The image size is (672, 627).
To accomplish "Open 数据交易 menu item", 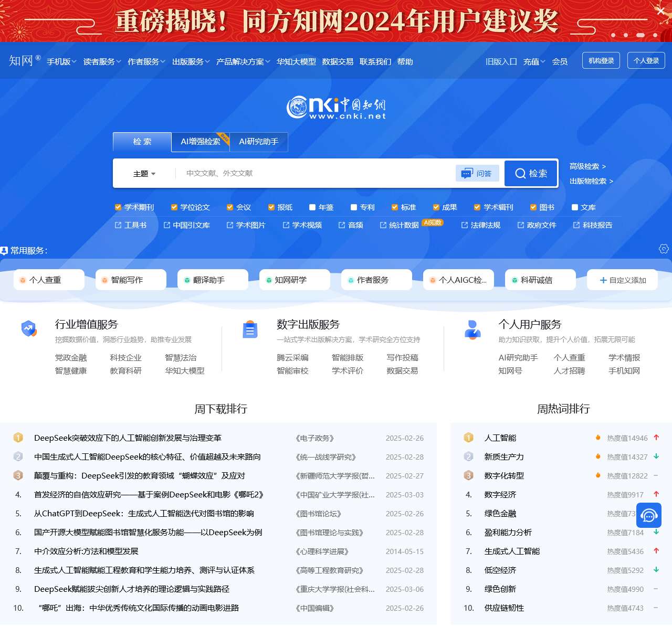I will tap(338, 61).
